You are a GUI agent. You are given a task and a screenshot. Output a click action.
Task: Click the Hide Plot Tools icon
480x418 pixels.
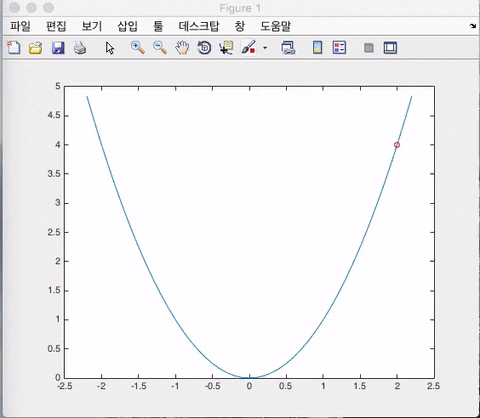(x=368, y=48)
